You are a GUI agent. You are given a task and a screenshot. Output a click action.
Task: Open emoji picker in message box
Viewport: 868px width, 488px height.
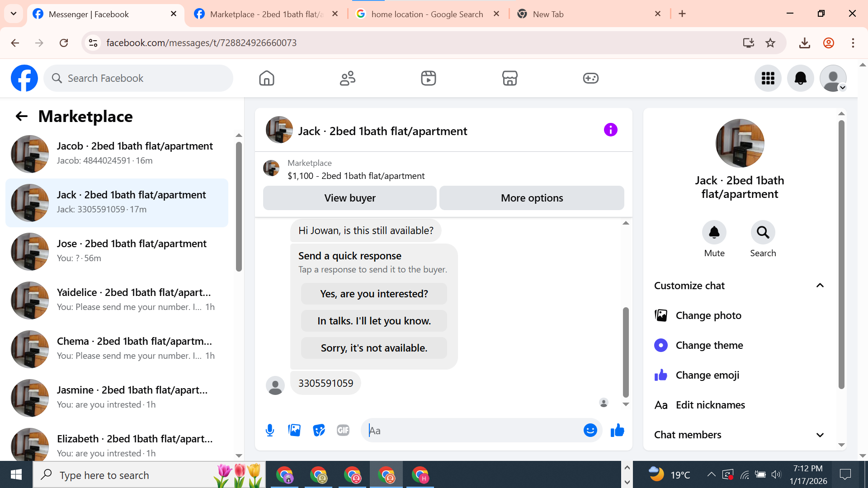tap(590, 430)
